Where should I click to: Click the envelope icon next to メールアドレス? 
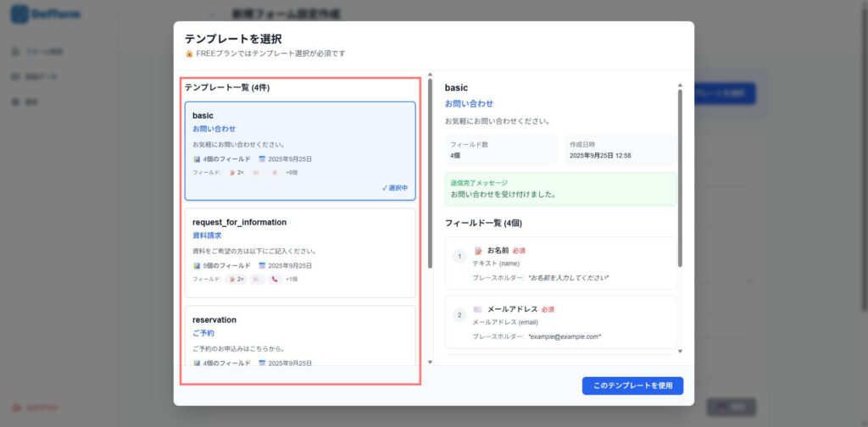(x=478, y=309)
